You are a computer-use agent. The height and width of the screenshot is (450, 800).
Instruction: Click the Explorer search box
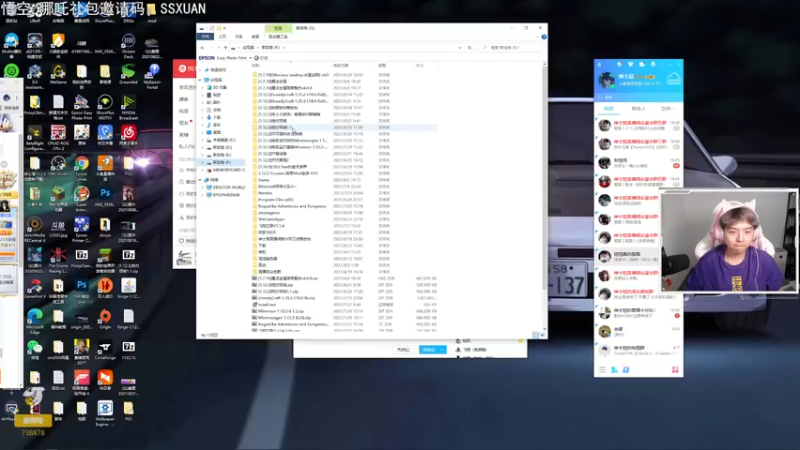pos(509,47)
